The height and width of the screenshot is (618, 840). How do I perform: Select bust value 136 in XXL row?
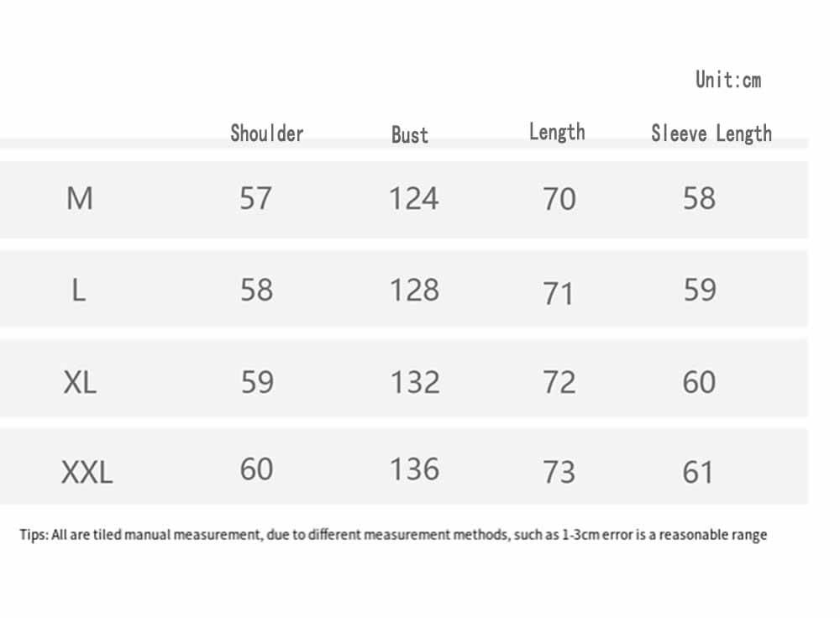[414, 469]
